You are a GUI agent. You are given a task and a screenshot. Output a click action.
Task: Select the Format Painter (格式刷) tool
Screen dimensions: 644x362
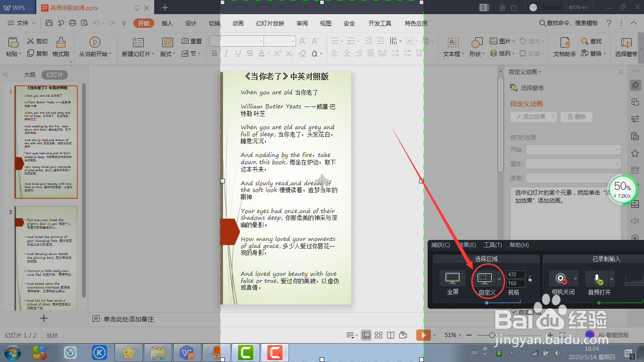point(60,47)
